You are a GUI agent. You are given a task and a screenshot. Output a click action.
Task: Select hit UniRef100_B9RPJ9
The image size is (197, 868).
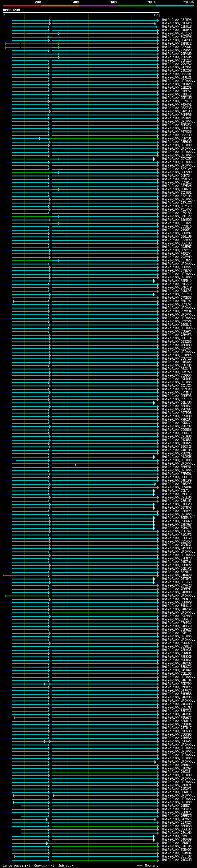click(x=176, y=518)
